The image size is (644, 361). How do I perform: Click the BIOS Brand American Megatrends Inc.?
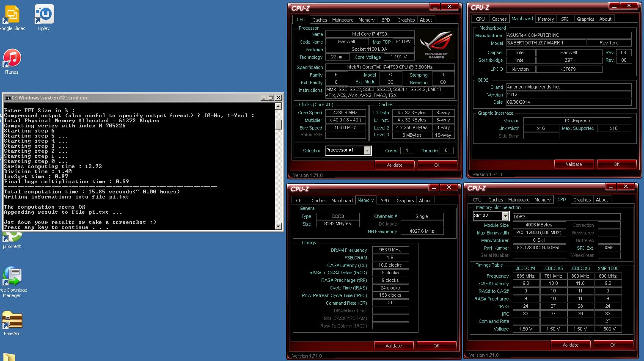568,87
